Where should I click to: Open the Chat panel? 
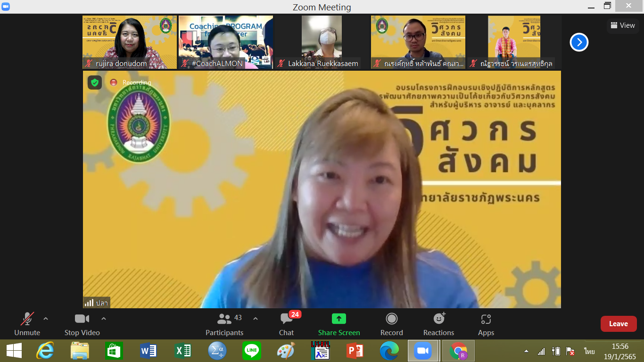[286, 325]
